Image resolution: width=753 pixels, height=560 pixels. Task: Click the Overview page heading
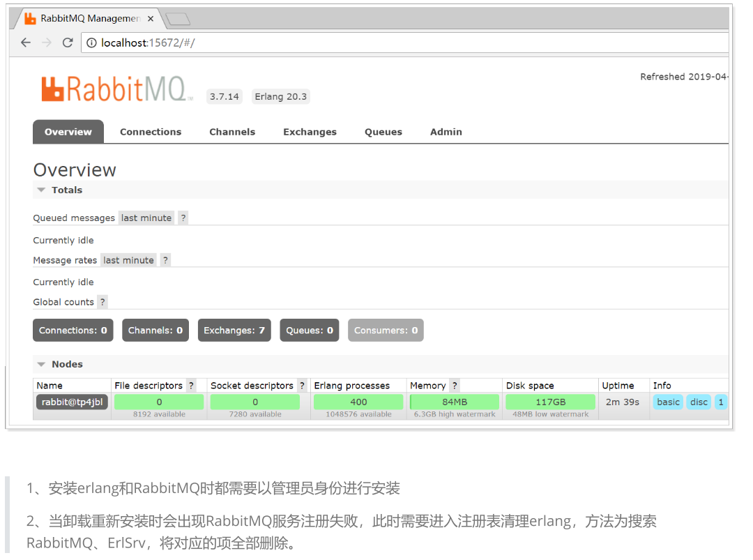(75, 170)
